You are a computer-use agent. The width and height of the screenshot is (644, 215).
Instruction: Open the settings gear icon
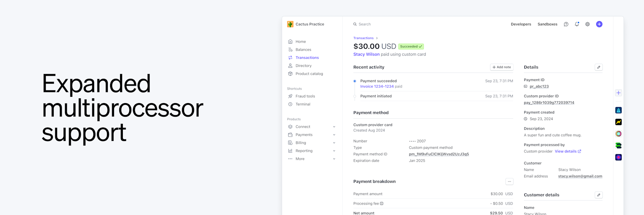click(588, 24)
